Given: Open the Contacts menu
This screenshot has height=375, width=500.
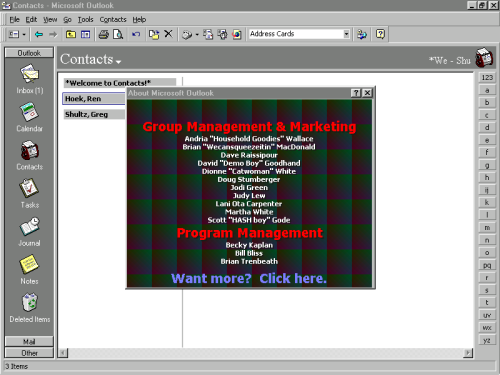Looking at the screenshot, I should [113, 20].
